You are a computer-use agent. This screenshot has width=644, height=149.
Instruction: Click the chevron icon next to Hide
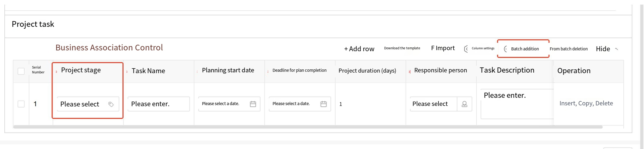coord(616,49)
